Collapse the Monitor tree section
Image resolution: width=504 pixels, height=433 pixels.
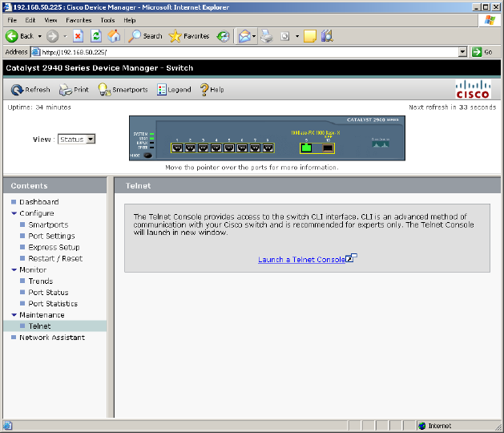pyautogui.click(x=14, y=270)
